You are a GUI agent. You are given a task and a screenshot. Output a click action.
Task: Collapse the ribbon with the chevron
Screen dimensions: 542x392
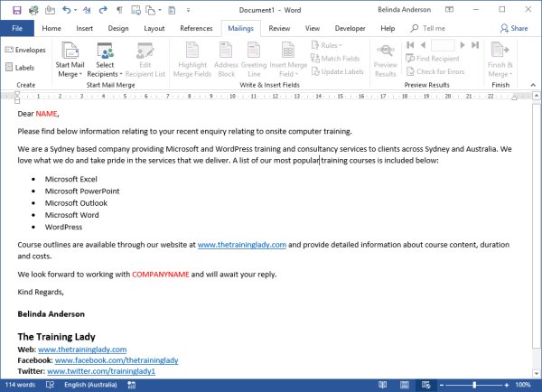533,85
